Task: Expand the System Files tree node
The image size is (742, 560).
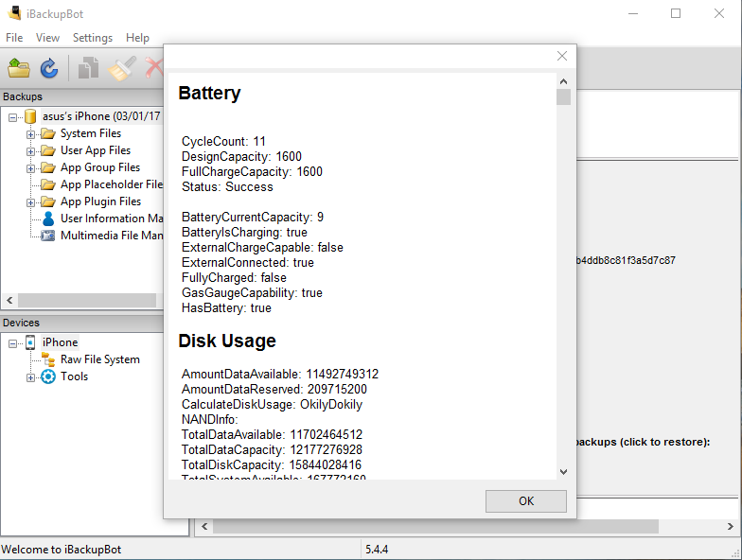Action: point(30,134)
